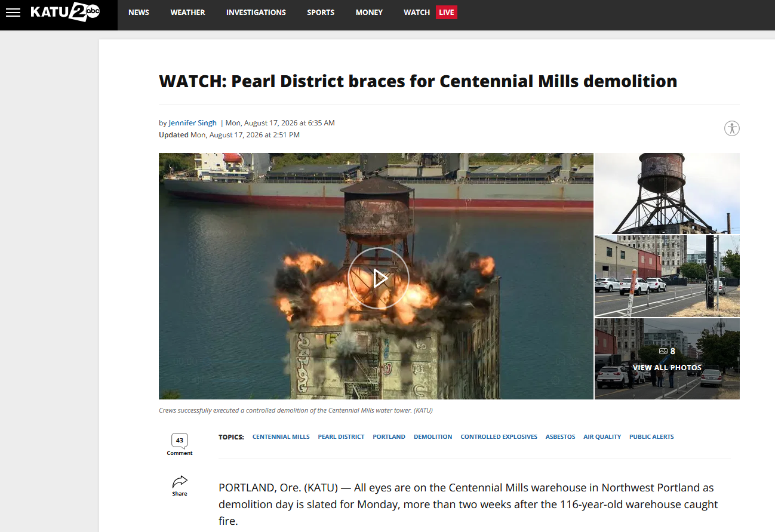The image size is (775, 532).
Task: Open the Portland topic
Action: point(389,437)
